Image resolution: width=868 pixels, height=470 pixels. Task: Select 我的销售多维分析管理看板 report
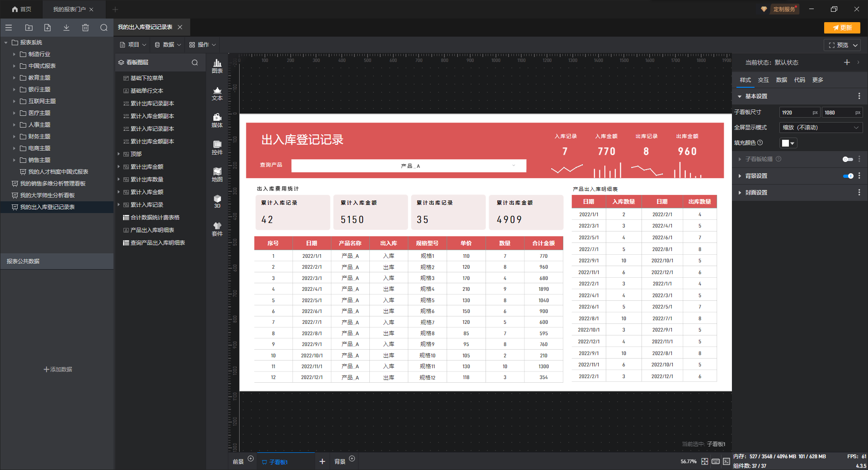point(53,184)
